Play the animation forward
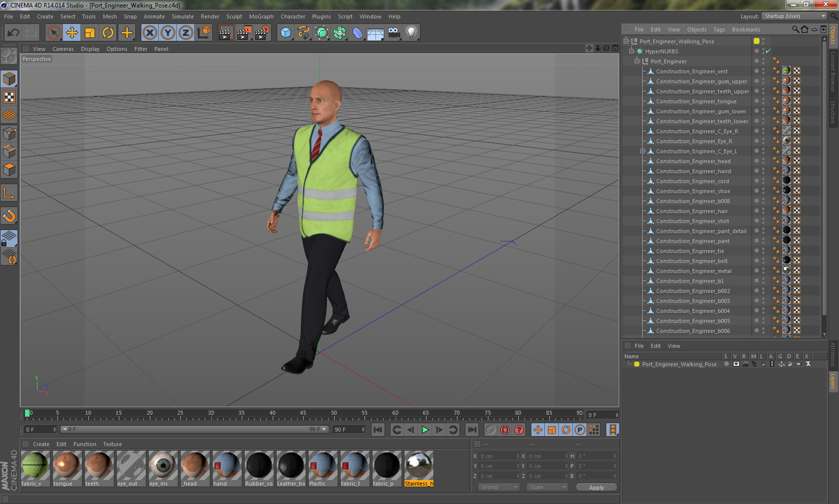The image size is (839, 504). 425,430
